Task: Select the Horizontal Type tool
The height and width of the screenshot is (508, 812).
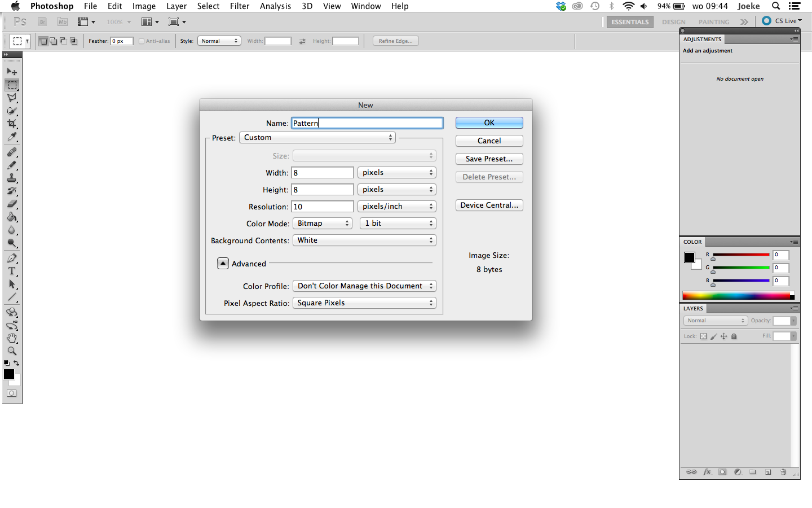Action: [x=12, y=271]
